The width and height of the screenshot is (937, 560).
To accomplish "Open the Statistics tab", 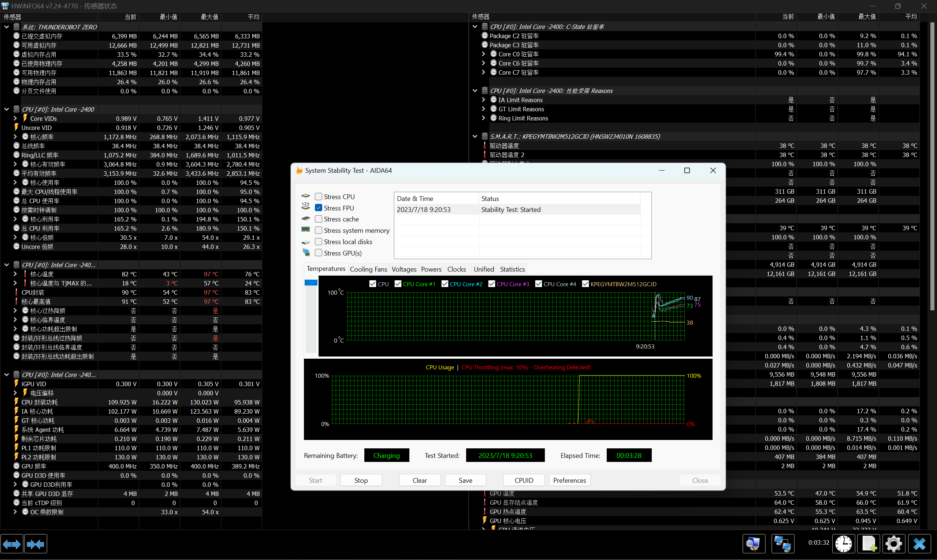I will click(x=512, y=269).
